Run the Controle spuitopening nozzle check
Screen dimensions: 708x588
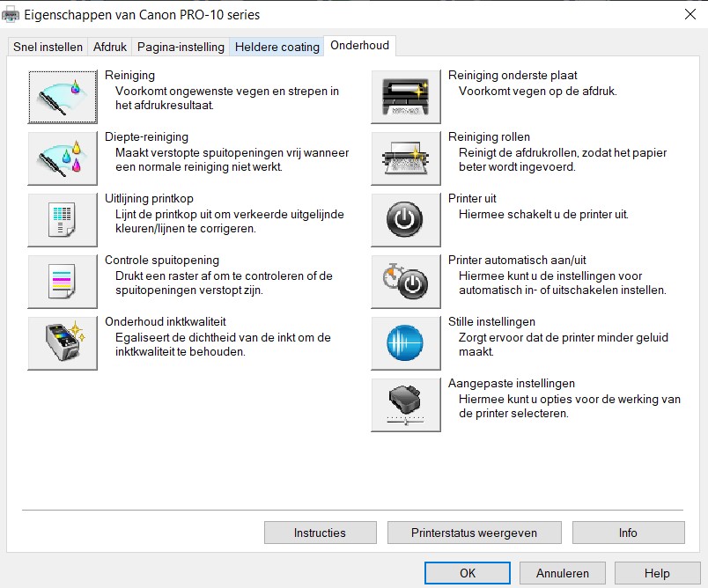tap(63, 282)
